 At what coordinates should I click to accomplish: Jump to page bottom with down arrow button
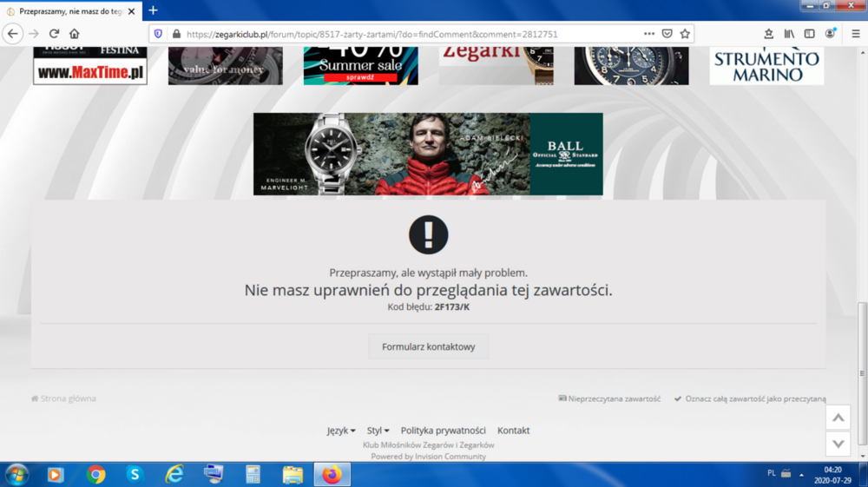838,444
